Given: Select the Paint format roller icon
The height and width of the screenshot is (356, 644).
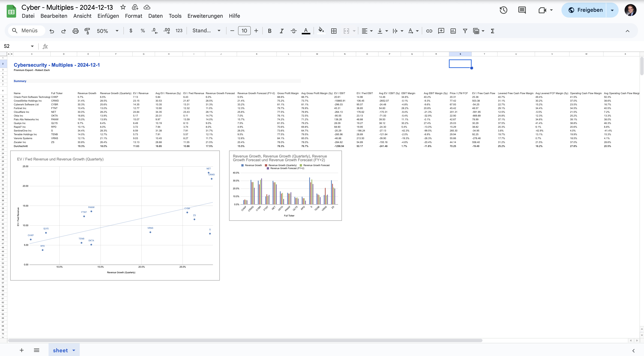Looking at the screenshot, I should coord(87,31).
